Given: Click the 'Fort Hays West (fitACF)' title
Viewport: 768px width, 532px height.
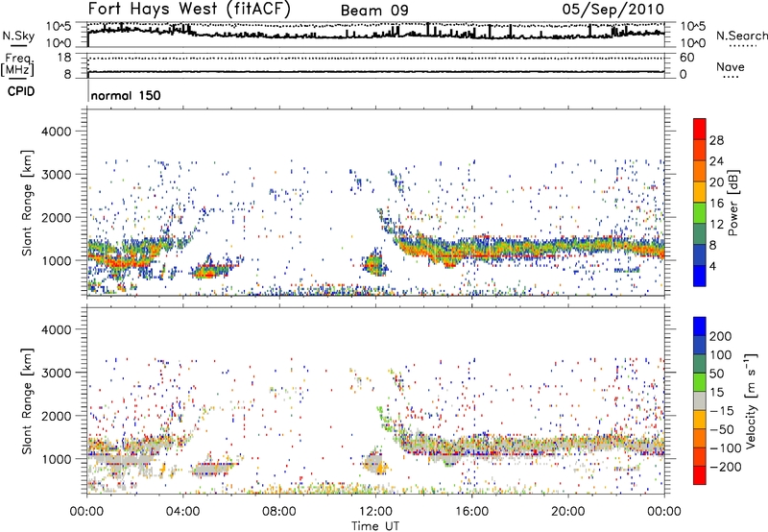Looking at the screenshot, I should (189, 9).
